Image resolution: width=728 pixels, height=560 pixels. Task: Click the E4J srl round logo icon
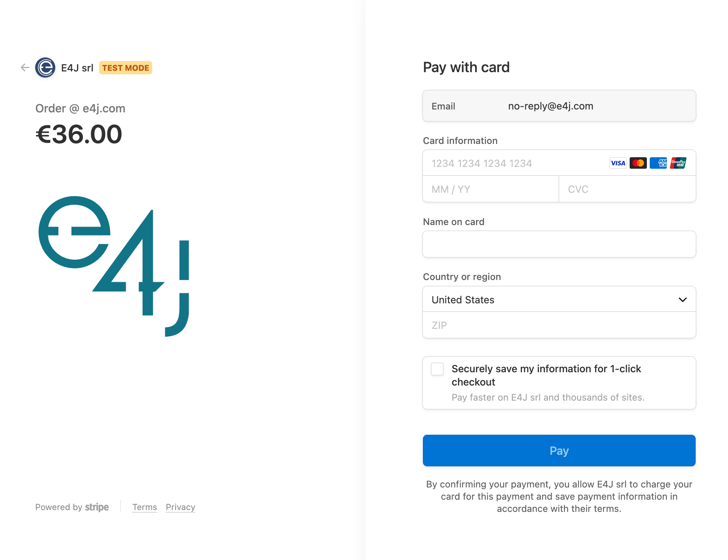pos(45,67)
